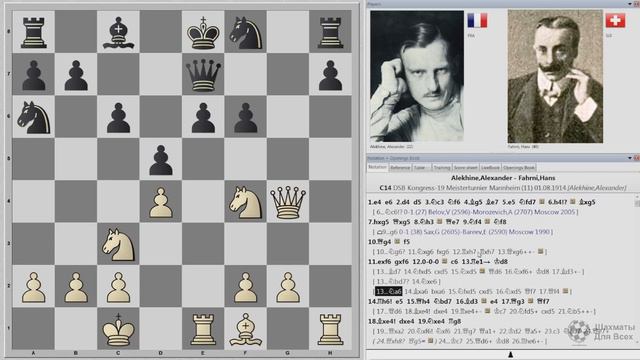The image size is (640, 360).
Task: Select the white queen on g4
Action: coord(288,202)
